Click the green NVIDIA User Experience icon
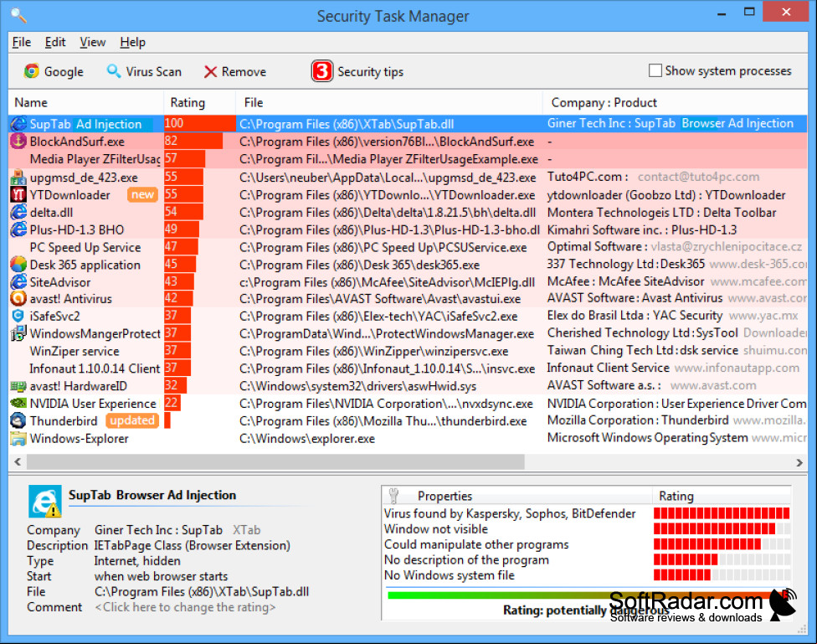This screenshot has width=817, height=644. point(18,403)
